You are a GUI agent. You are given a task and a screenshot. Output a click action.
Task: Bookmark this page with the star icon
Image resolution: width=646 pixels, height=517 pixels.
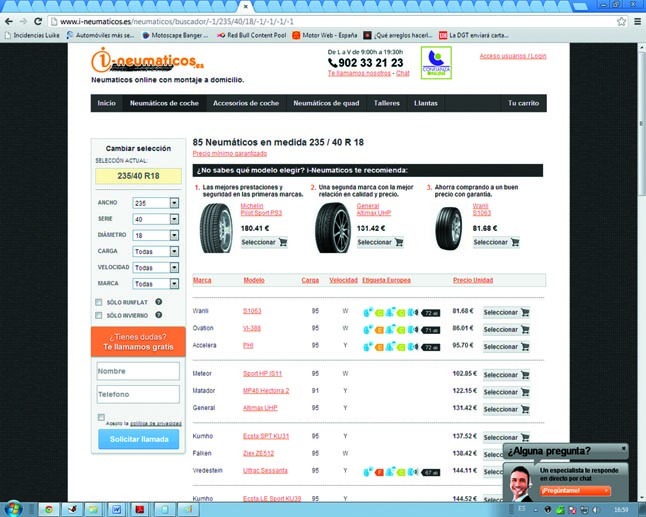(x=621, y=22)
